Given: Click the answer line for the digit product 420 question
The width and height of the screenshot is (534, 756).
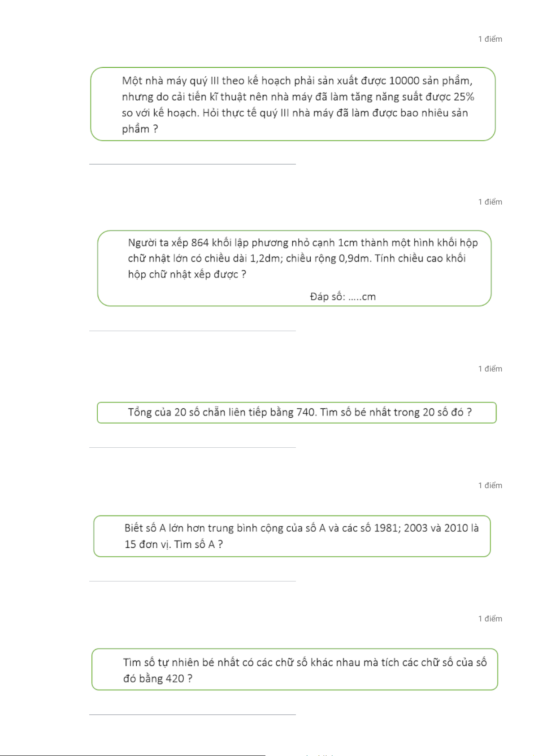Looking at the screenshot, I should tap(192, 710).
